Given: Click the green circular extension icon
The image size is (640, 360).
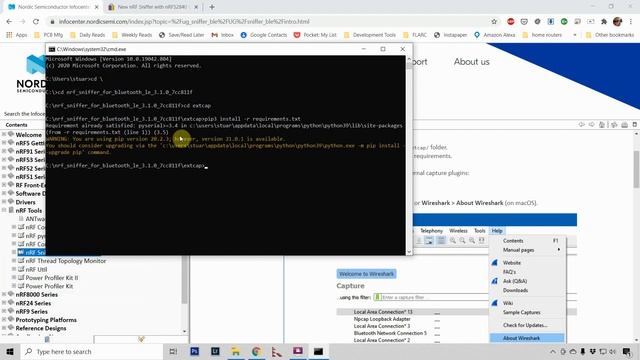Looking at the screenshot, I should 564,22.
